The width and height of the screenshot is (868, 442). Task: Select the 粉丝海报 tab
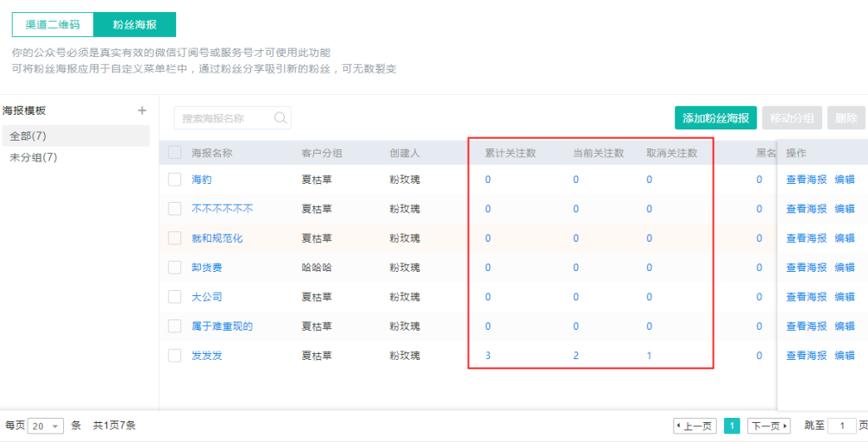134,24
